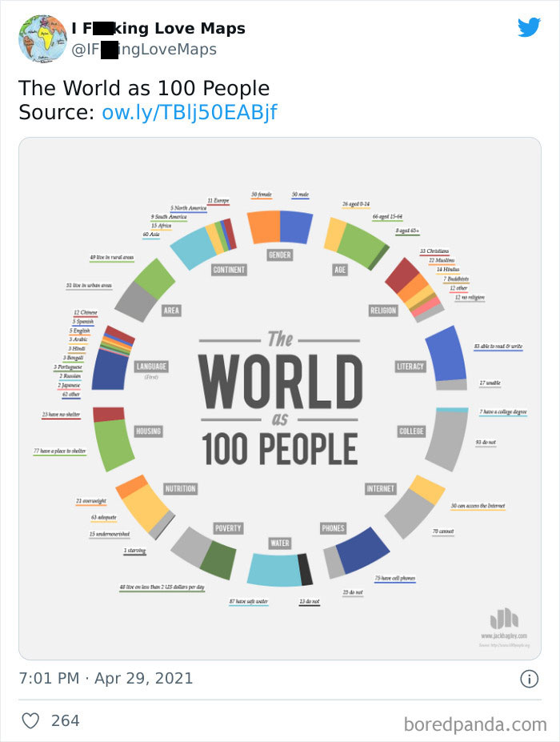Viewport: 560px width, 742px height.
Task: Like the tweet using the heart icon
Action: [x=31, y=721]
